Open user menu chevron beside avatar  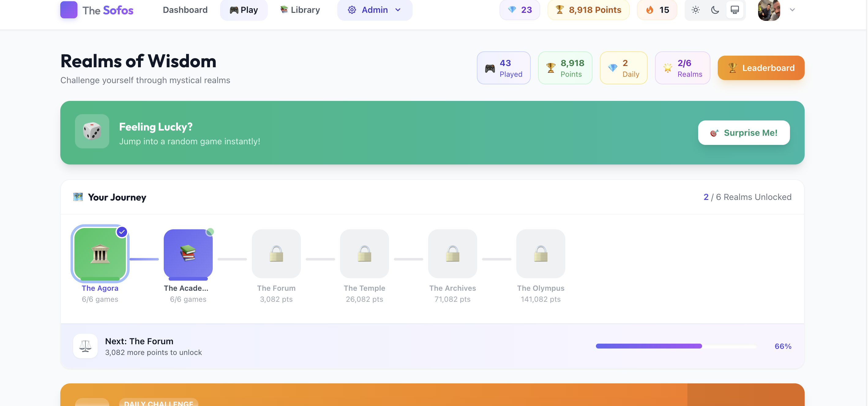tap(792, 10)
